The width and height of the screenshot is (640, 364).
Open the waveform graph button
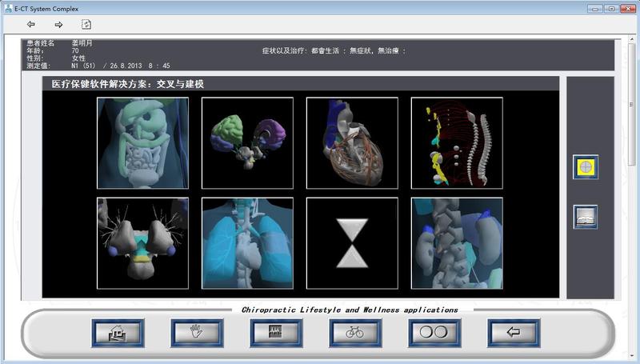coord(276,332)
